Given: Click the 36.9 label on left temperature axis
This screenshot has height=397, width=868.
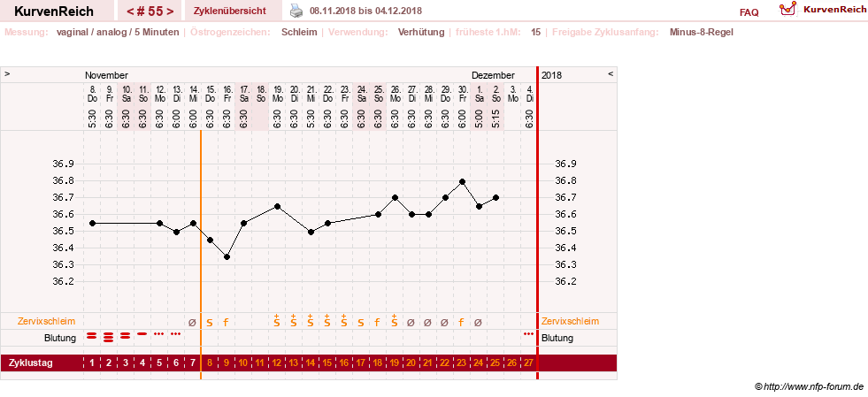Looking at the screenshot, I should point(63,164).
